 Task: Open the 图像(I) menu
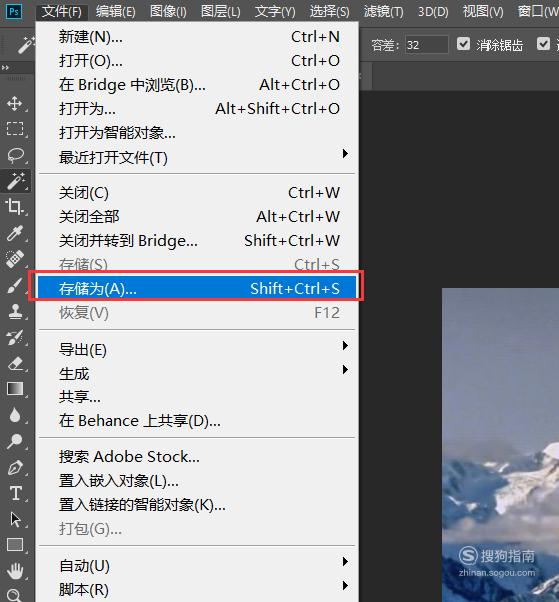[x=168, y=12]
